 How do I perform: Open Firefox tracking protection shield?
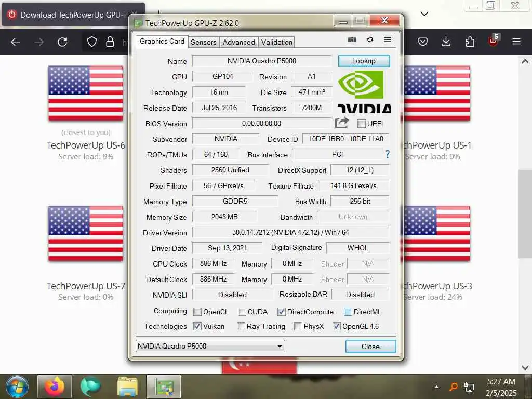coord(92,42)
